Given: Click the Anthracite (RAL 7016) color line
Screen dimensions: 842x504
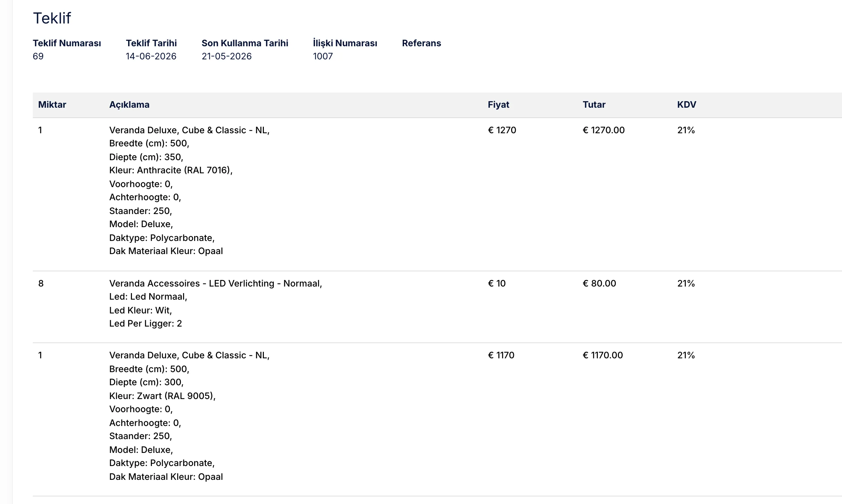Looking at the screenshot, I should [171, 170].
